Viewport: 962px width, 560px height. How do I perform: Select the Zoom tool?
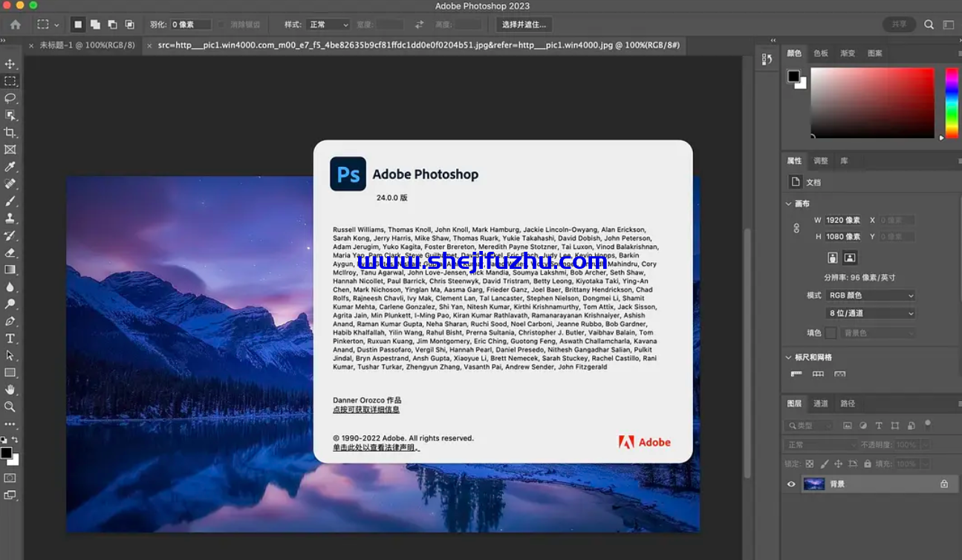tap(10, 406)
